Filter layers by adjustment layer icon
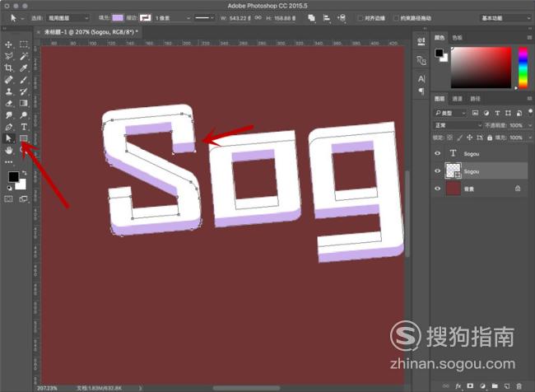 click(486, 113)
